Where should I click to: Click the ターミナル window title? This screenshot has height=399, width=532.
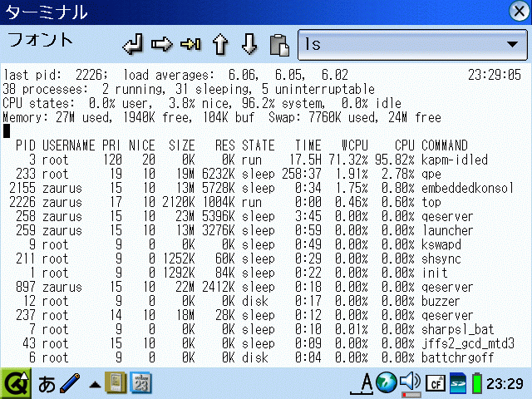47,12
